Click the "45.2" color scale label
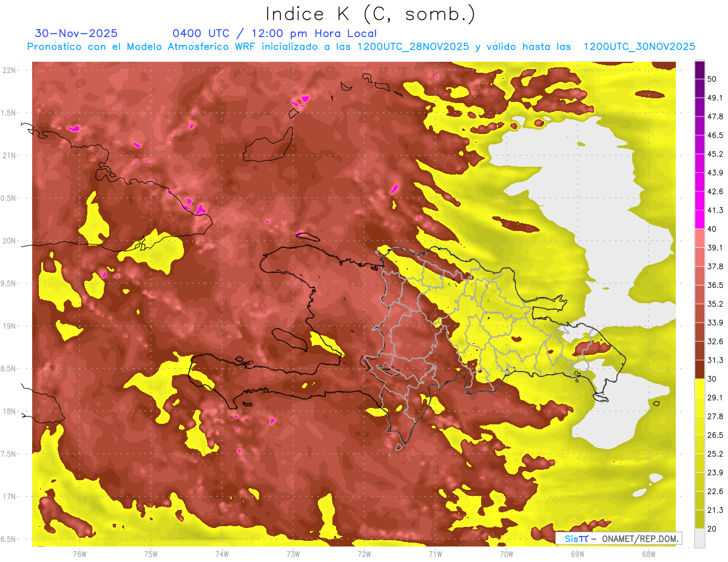This screenshot has width=728, height=562. [x=715, y=154]
